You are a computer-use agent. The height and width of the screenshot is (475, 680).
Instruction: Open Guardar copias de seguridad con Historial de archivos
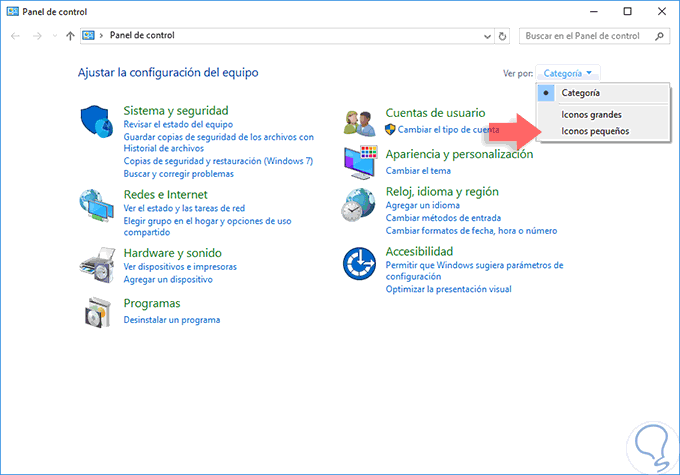point(218,143)
